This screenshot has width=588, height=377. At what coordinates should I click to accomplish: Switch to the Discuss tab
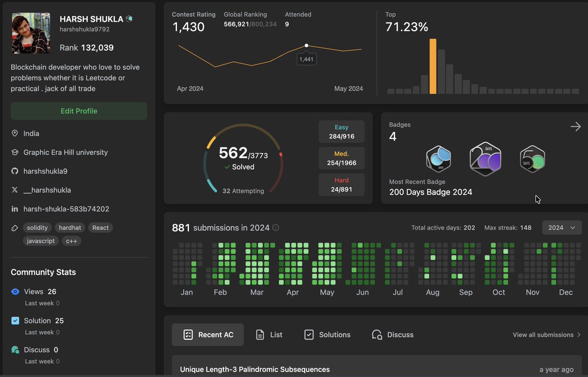tap(392, 335)
